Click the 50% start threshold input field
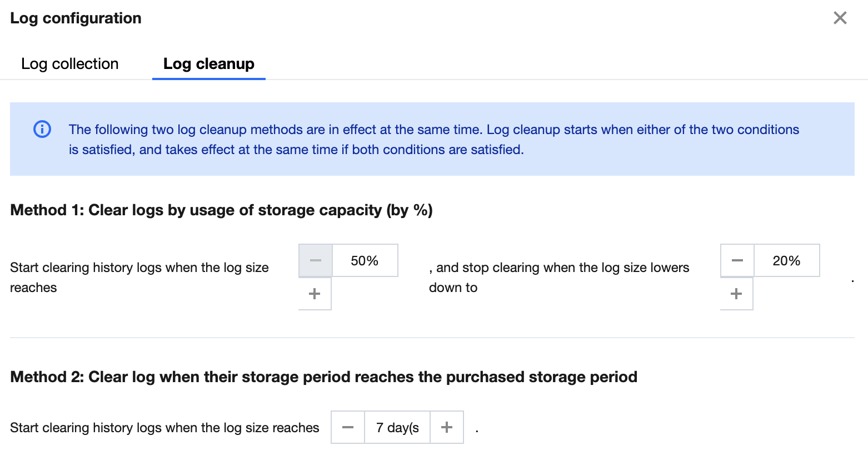The image size is (868, 455). pyautogui.click(x=365, y=260)
